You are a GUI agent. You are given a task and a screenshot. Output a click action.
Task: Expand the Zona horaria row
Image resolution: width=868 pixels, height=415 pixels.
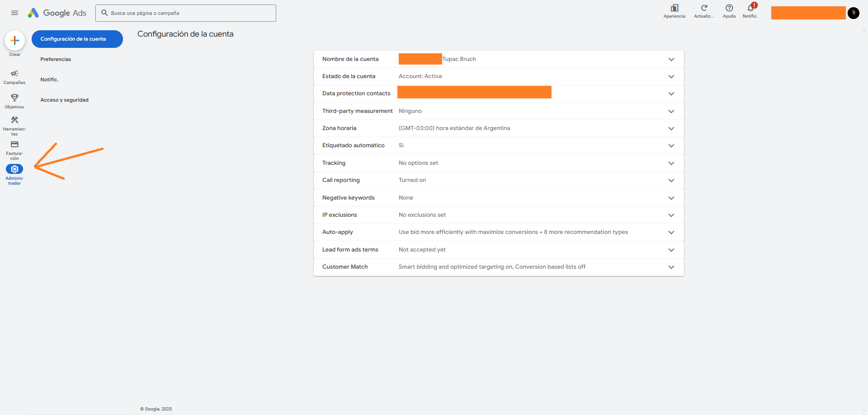[x=671, y=128]
